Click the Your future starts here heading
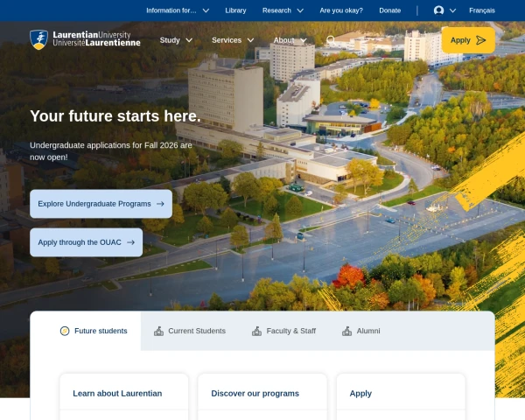The height and width of the screenshot is (420, 525). pyautogui.click(x=115, y=116)
